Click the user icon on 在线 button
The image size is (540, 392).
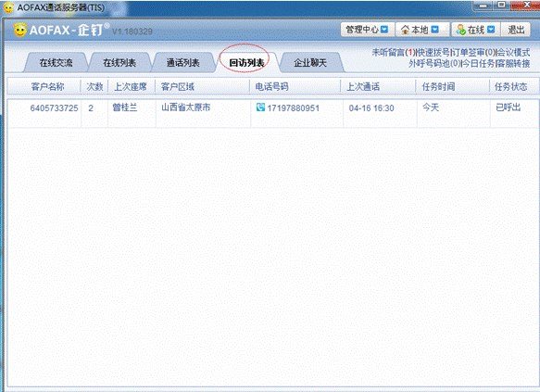pyautogui.click(x=460, y=30)
